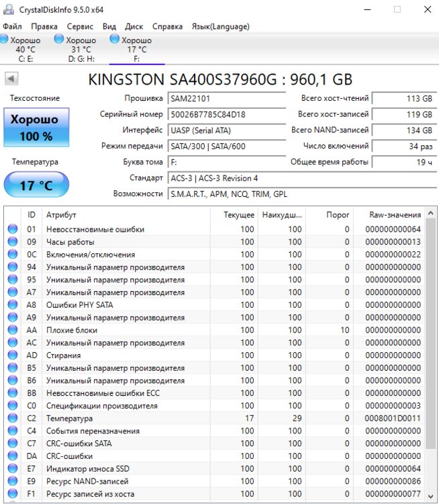Click the Хорошо 100 % health status button
This screenshot has height=504, width=439.
pos(36,128)
